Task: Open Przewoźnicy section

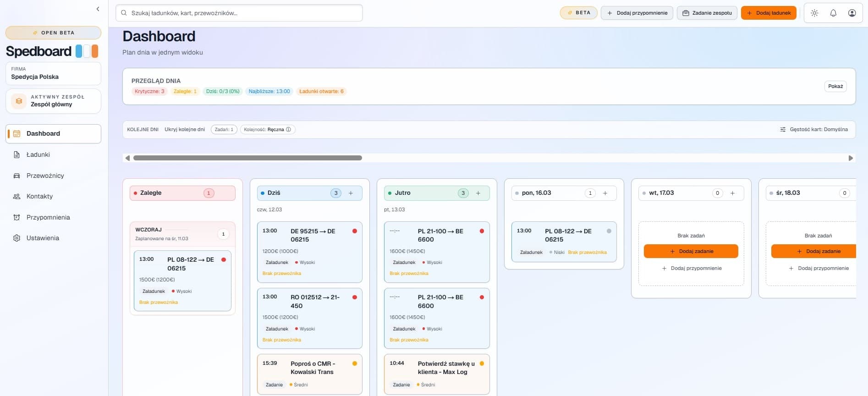Action: tap(53, 176)
